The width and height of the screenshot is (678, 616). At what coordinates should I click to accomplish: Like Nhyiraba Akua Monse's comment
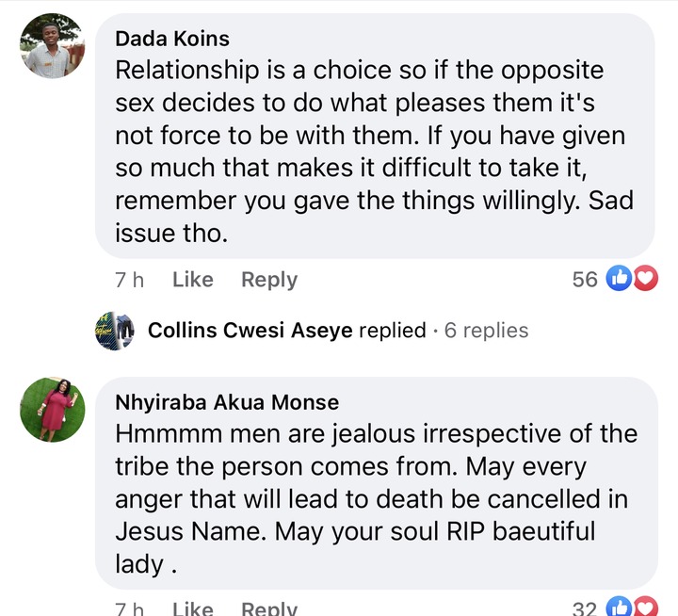[x=193, y=608]
